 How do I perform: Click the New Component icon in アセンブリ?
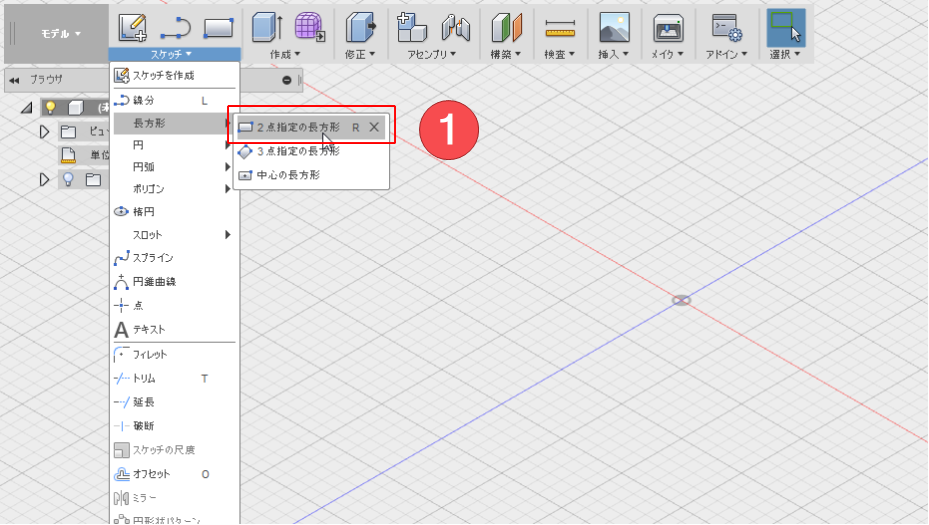pyautogui.click(x=411, y=27)
